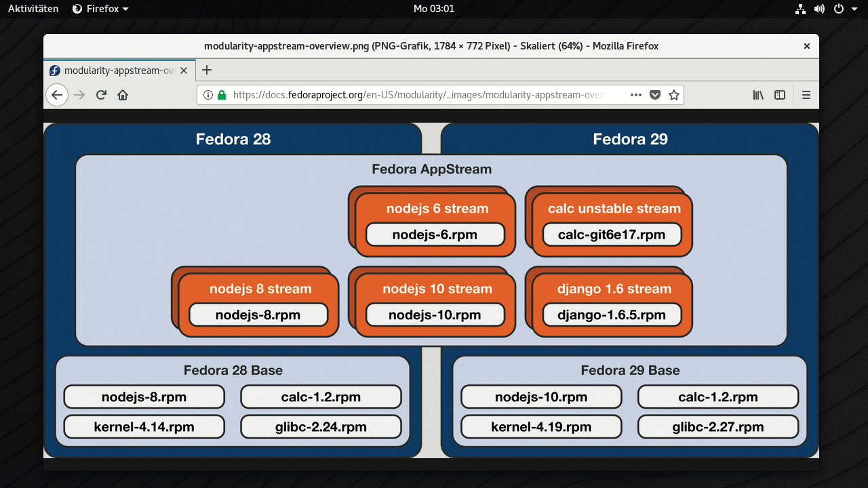The width and height of the screenshot is (868, 488).
Task: Click the "nodejs 10 stream" label
Action: point(437,289)
